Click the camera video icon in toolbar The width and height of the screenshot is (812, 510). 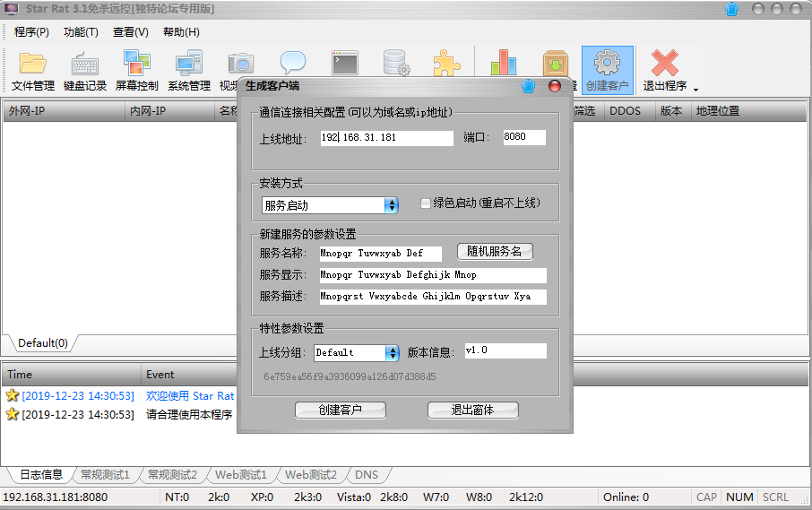[241, 64]
